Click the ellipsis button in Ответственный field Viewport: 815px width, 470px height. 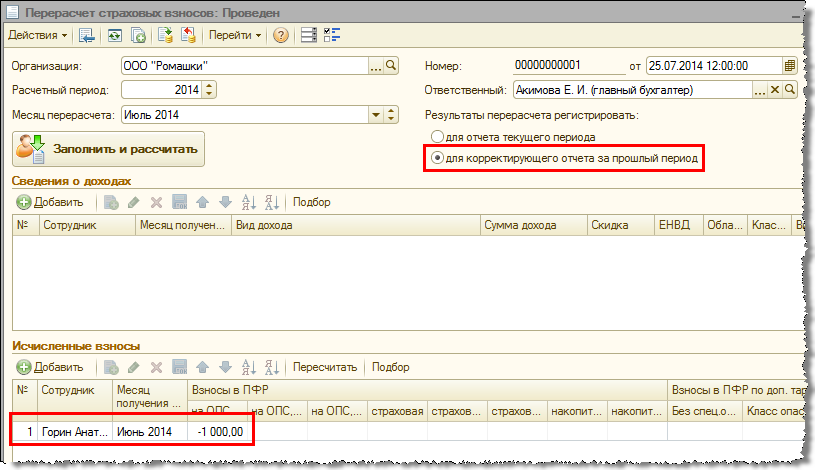[x=759, y=90]
